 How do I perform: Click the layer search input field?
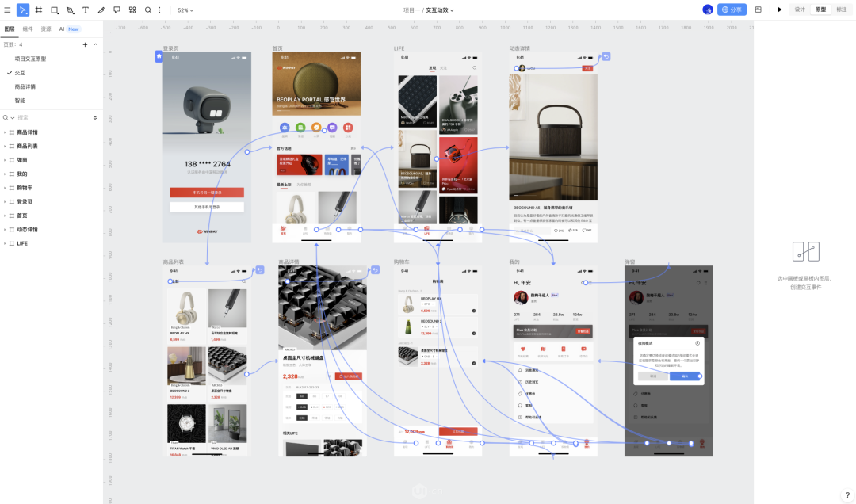(52, 117)
